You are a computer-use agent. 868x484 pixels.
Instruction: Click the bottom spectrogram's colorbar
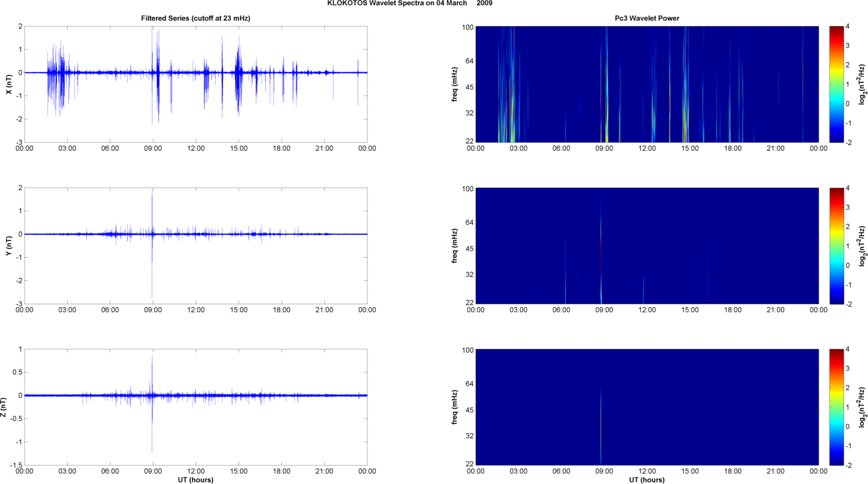836,407
